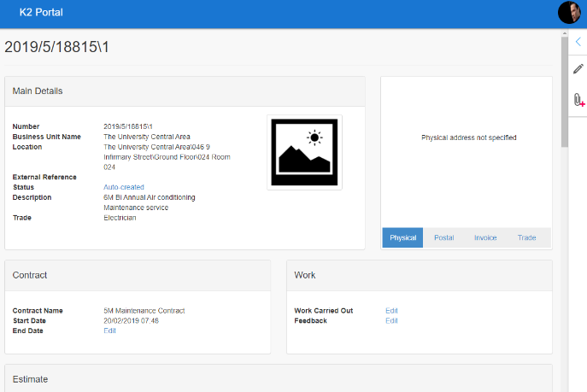Select the Physical address tab
This screenshot has width=587, height=392.
(402, 237)
